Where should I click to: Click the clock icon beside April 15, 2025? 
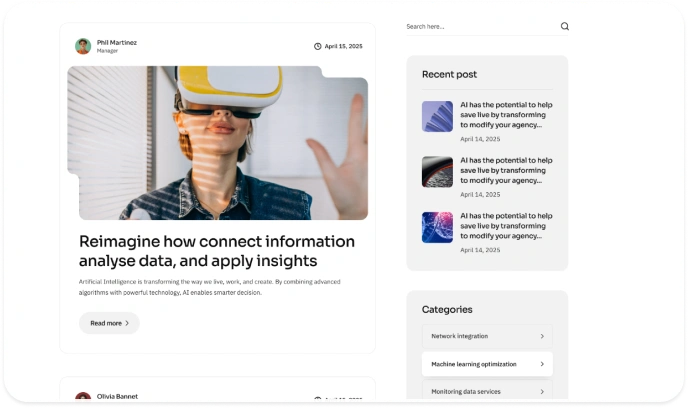coord(318,46)
